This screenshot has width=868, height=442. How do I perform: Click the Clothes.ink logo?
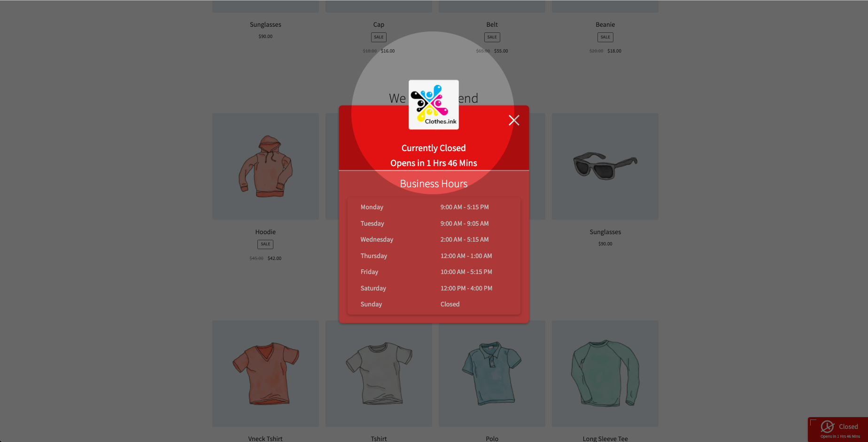click(x=434, y=105)
